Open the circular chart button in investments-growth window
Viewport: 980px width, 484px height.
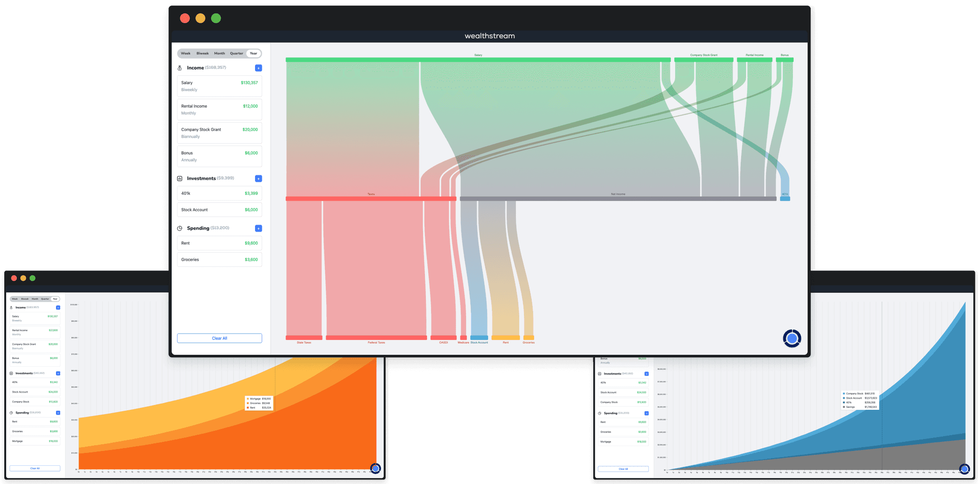(x=964, y=469)
